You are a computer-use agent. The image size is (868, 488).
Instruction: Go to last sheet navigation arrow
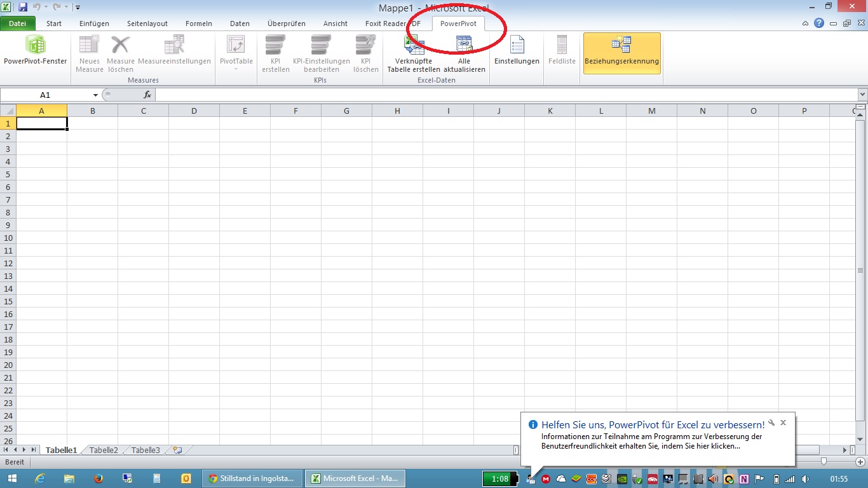coord(34,450)
